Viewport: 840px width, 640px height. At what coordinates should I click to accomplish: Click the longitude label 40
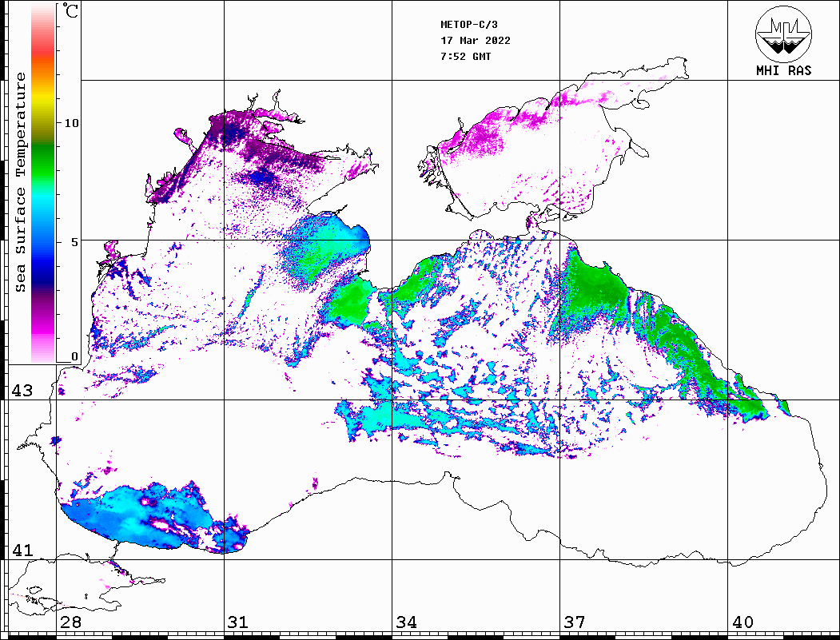742,622
